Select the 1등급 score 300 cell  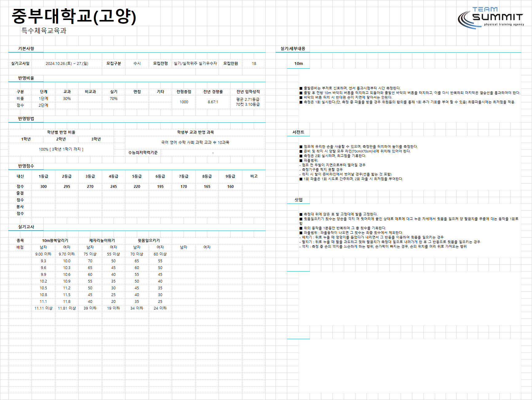click(44, 186)
